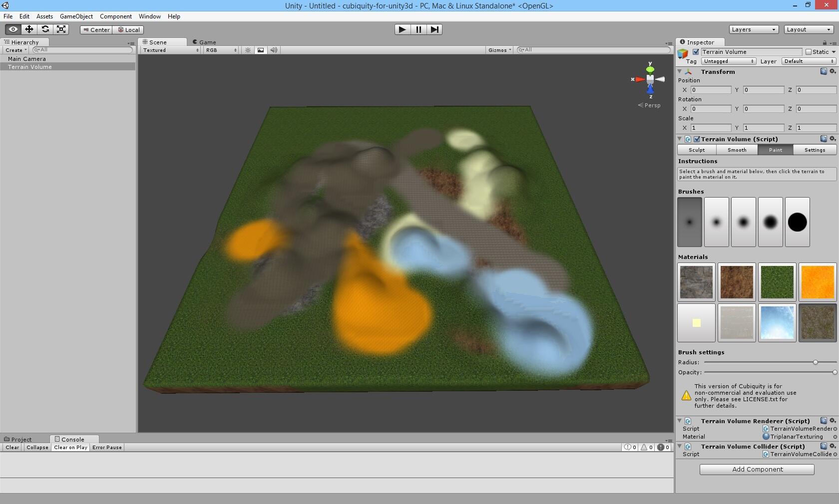The image size is (839, 504).
Task: Choose the gray rock material
Action: 696,282
